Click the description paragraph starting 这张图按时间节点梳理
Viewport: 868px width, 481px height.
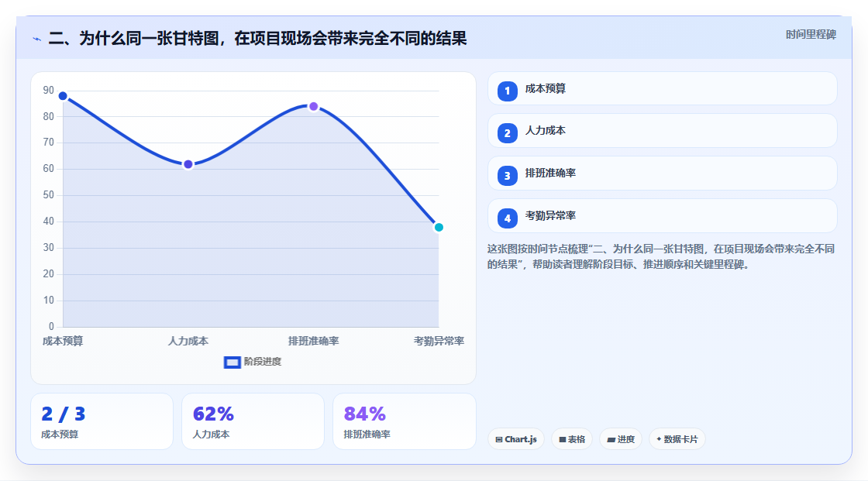click(x=661, y=257)
